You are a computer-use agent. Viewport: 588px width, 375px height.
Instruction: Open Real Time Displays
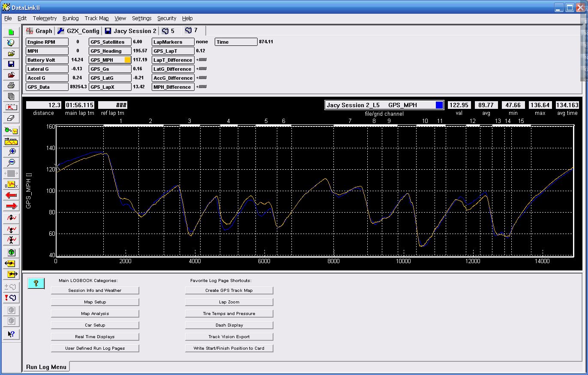click(95, 336)
